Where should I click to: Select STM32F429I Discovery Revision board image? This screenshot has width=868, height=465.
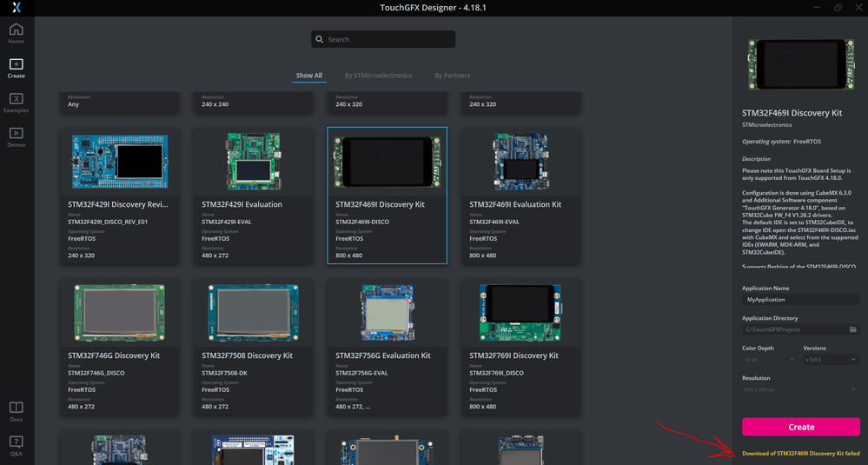click(x=120, y=162)
